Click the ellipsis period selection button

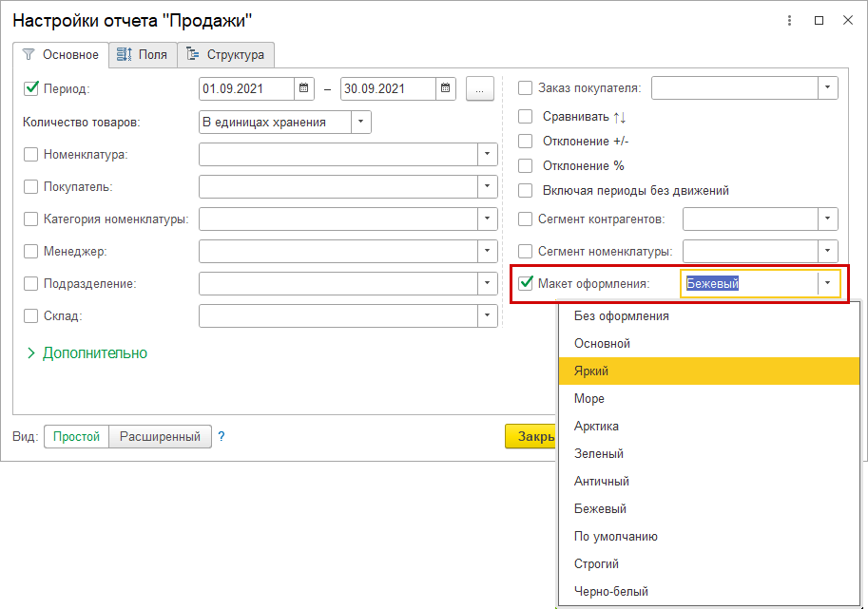[x=479, y=88]
